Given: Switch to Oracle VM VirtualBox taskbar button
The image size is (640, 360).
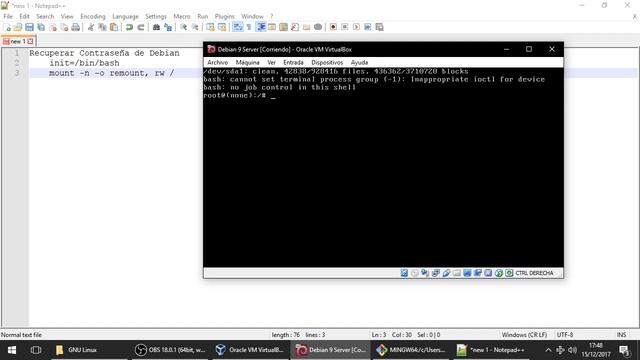Looking at the screenshot, I should (x=249, y=350).
